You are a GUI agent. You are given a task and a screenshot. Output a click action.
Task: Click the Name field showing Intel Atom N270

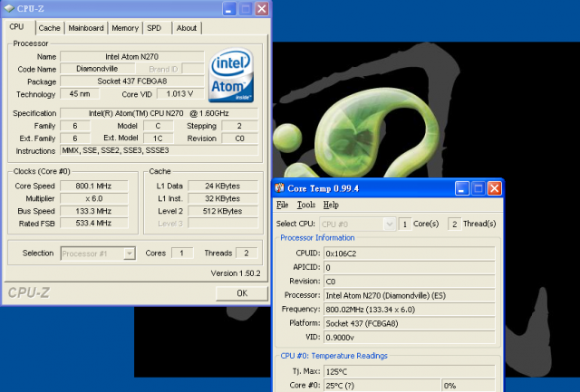(132, 56)
